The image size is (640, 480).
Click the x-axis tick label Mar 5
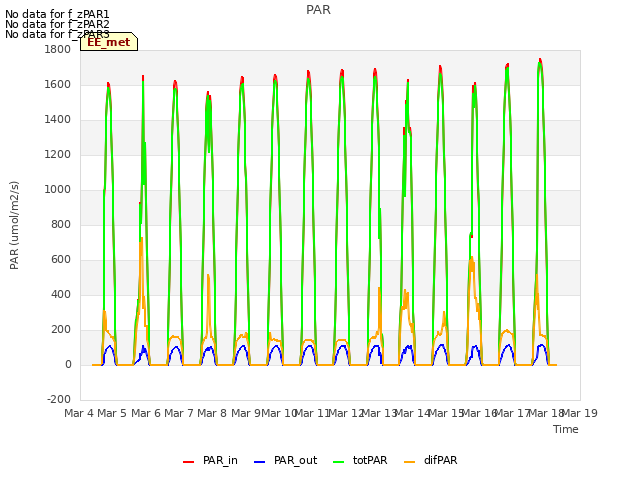pos(112,413)
